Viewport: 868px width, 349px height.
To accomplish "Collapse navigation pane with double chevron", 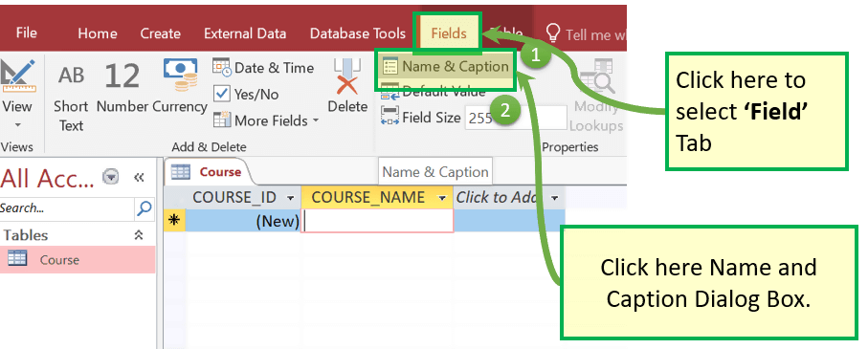I will pyautogui.click(x=139, y=177).
